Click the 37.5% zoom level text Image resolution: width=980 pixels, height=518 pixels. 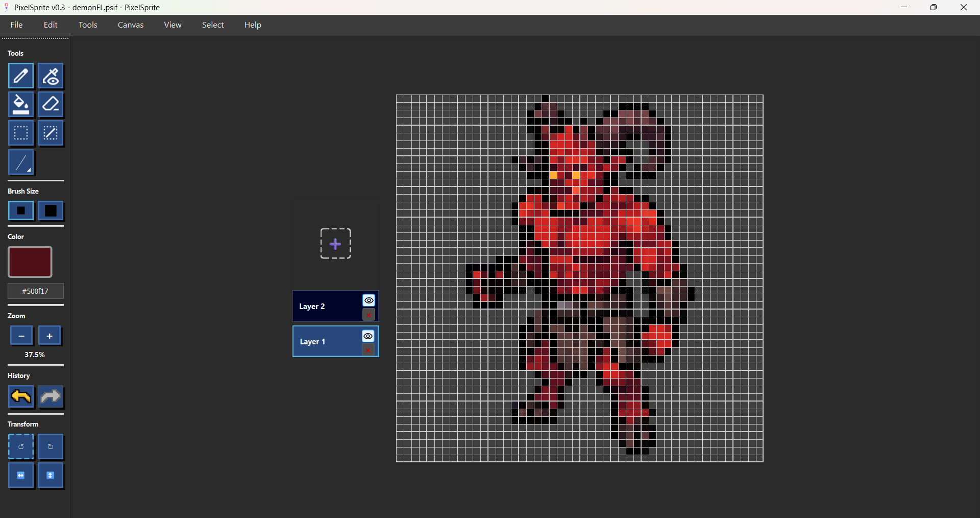click(x=35, y=355)
